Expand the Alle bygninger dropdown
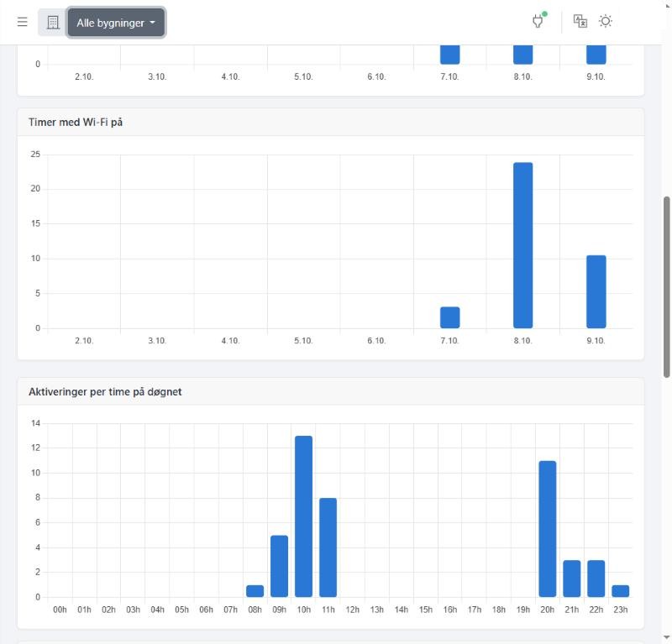The image size is (672, 644). [116, 23]
